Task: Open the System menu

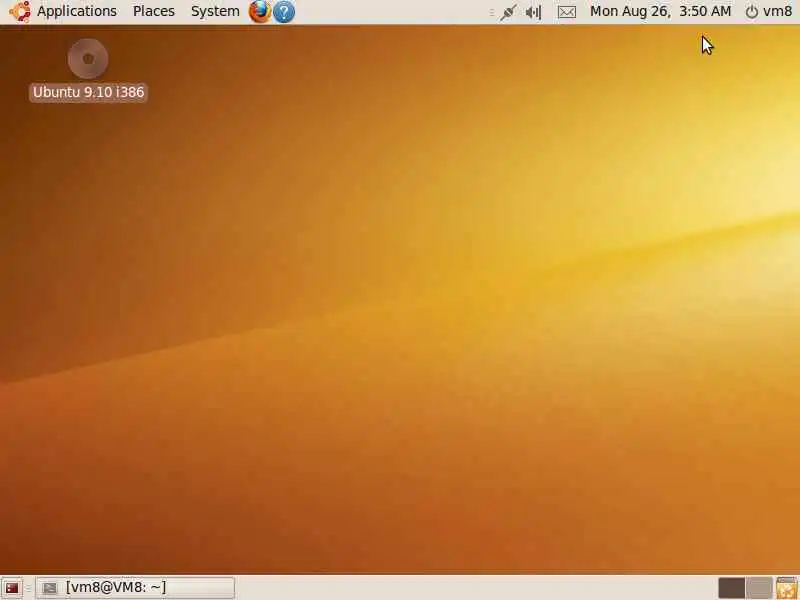Action: click(215, 11)
